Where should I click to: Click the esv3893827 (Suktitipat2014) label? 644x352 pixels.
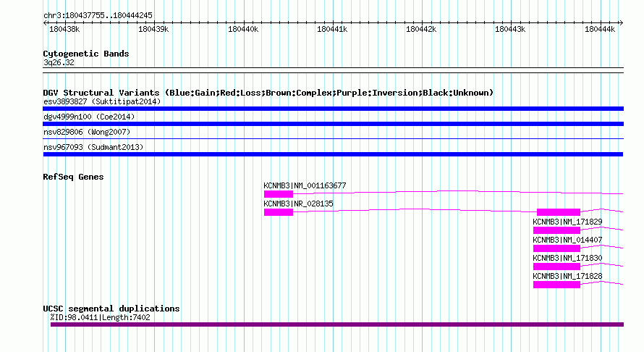click(102, 101)
